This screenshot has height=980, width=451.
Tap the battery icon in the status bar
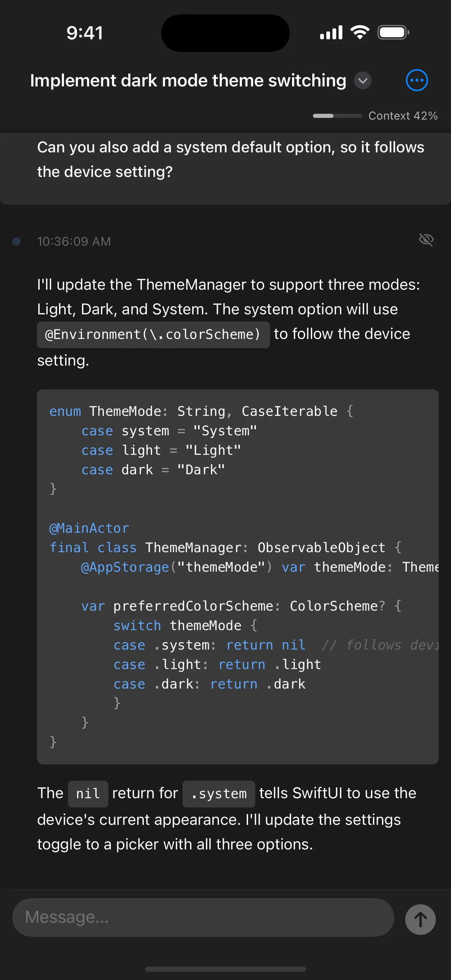pyautogui.click(x=393, y=32)
